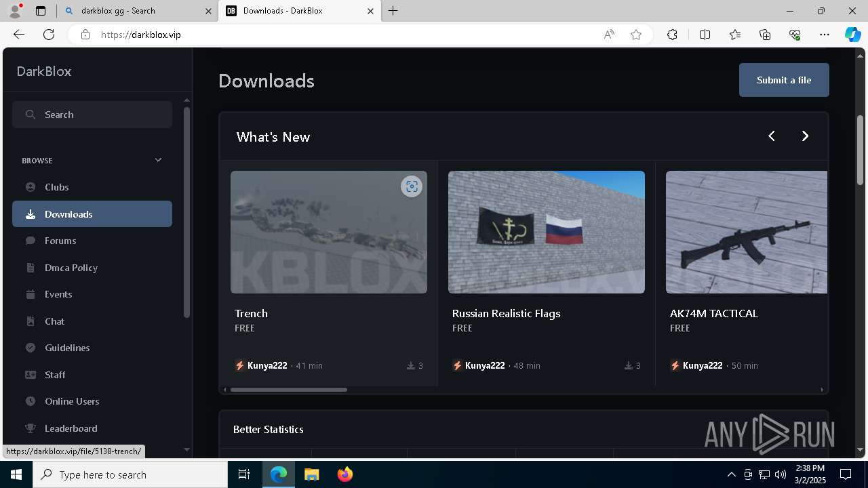Open Browser essentials heart icon
The height and width of the screenshot is (488, 868).
click(795, 35)
